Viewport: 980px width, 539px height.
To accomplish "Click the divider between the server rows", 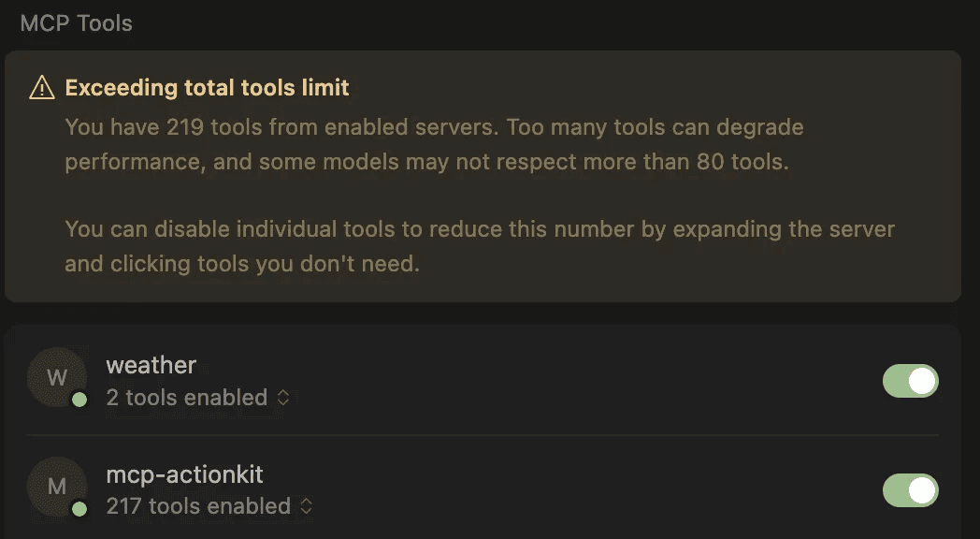I will pos(483,435).
